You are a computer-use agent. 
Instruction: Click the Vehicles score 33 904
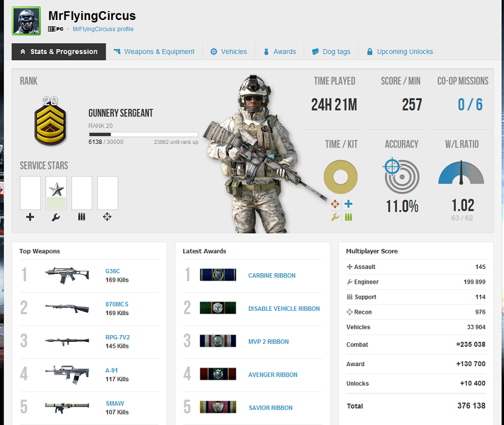point(476,327)
